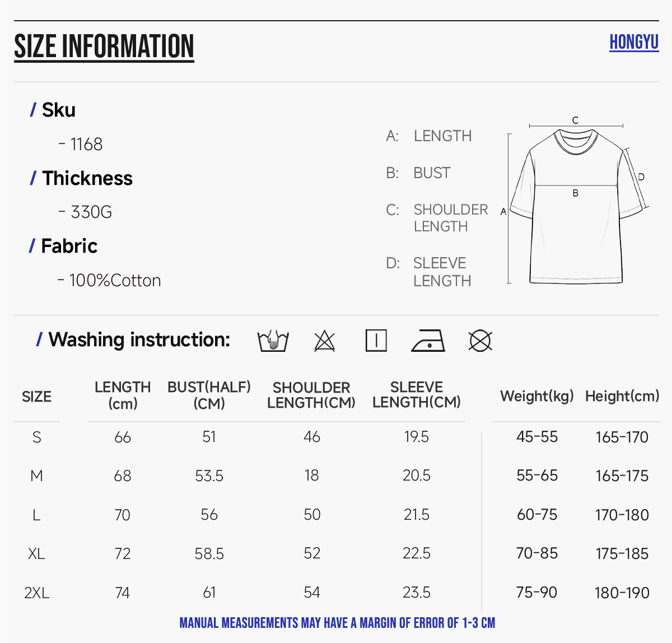Click the D: SLEEVE LENGTH legend entry

click(429, 272)
